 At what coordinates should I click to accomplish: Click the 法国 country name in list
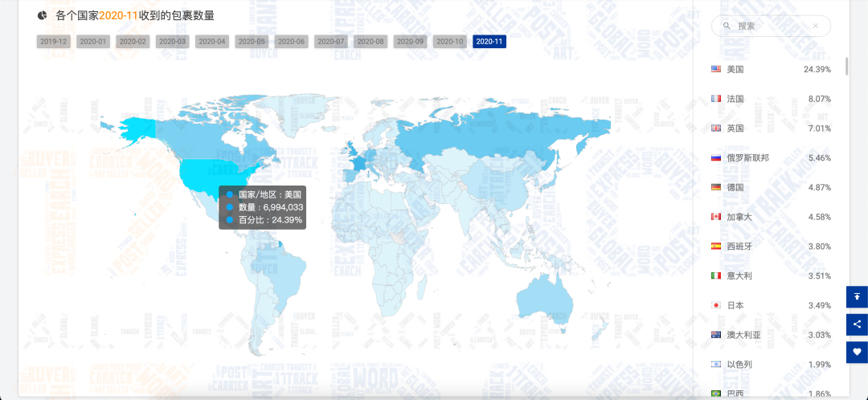pos(735,99)
